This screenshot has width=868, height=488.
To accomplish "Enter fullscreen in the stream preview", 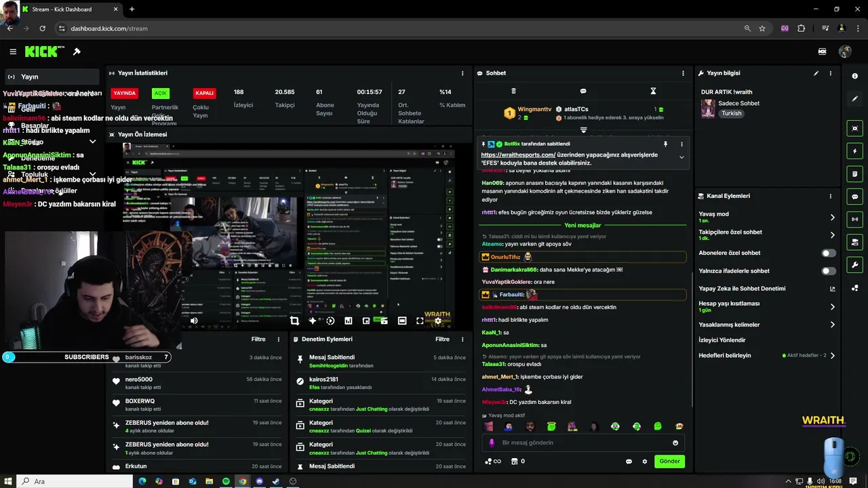I will point(420,321).
